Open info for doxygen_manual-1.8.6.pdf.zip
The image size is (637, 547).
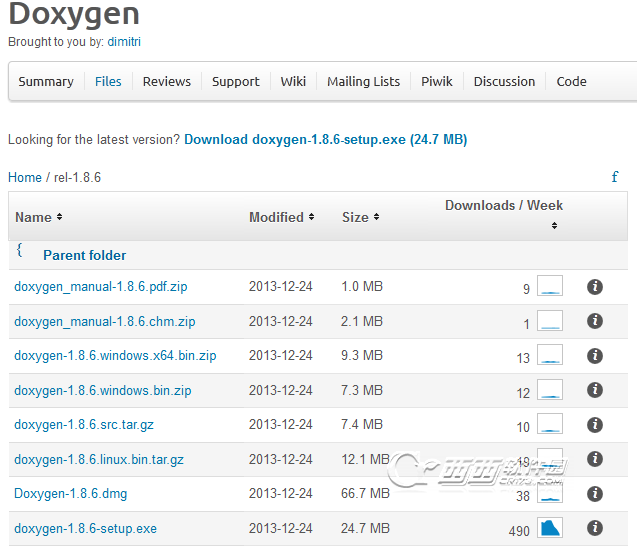[x=595, y=287]
